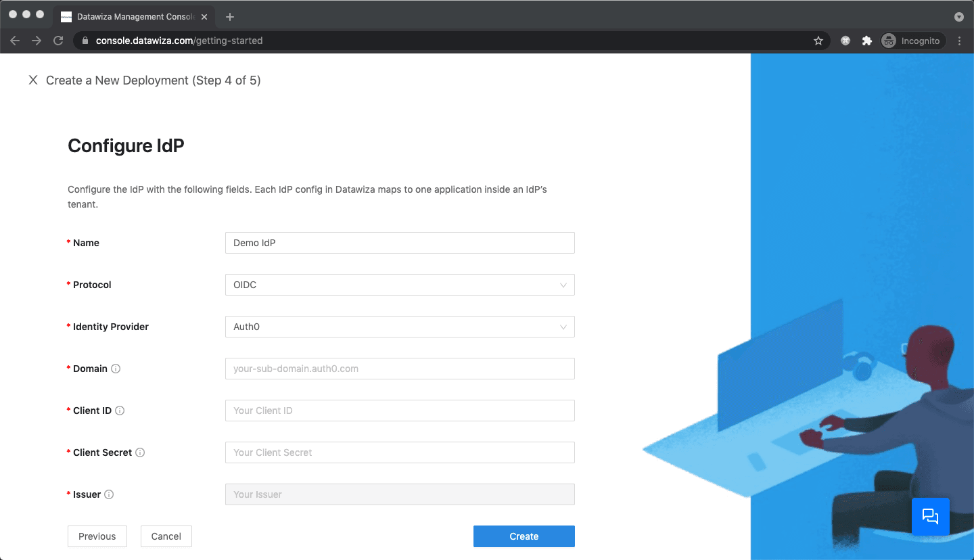Image resolution: width=974 pixels, height=560 pixels.
Task: Click the browser address bar URL
Action: [179, 41]
